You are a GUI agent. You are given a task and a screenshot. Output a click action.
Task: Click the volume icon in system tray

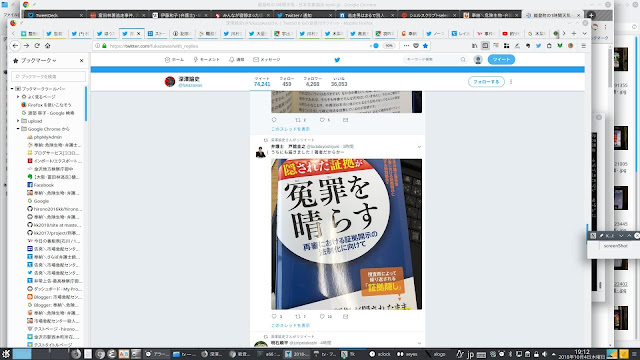tap(545, 354)
